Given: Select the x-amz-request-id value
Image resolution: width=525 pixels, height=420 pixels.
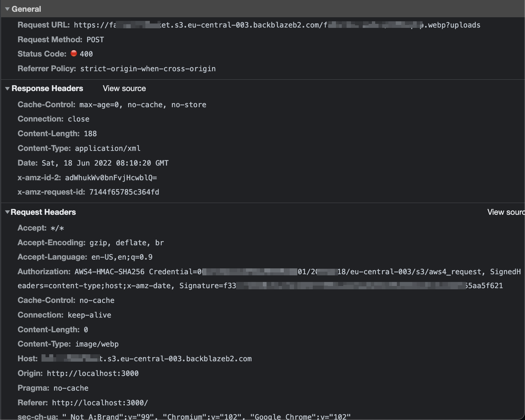Looking at the screenshot, I should click(x=124, y=192).
